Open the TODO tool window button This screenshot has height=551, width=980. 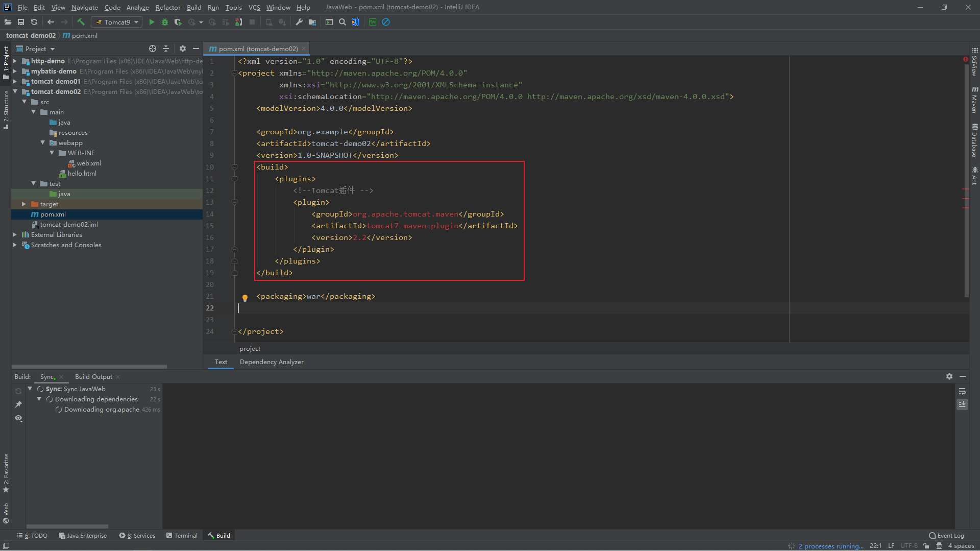pyautogui.click(x=32, y=536)
